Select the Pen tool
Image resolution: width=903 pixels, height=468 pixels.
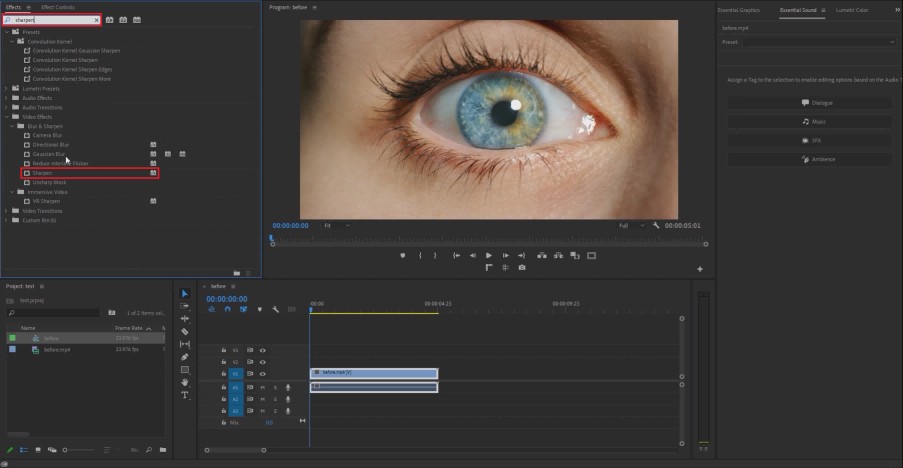click(185, 357)
